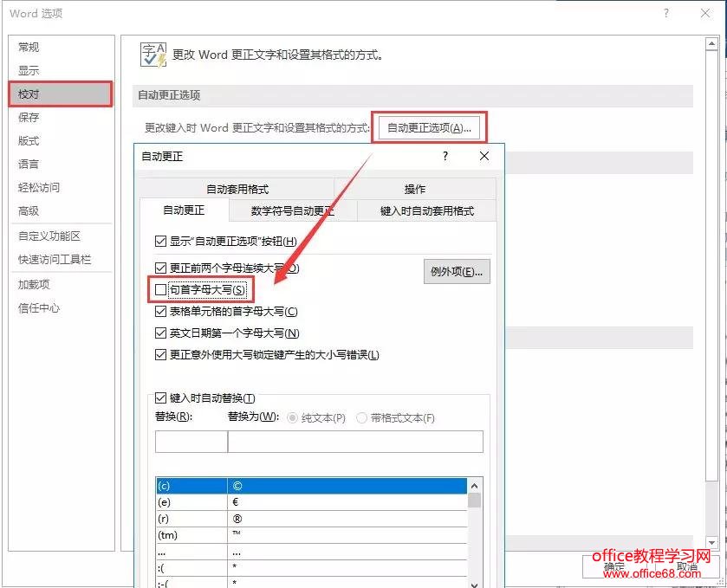727x588 pixels.
Task: Open 信任中心 category in sidebar
Action: tap(39, 307)
